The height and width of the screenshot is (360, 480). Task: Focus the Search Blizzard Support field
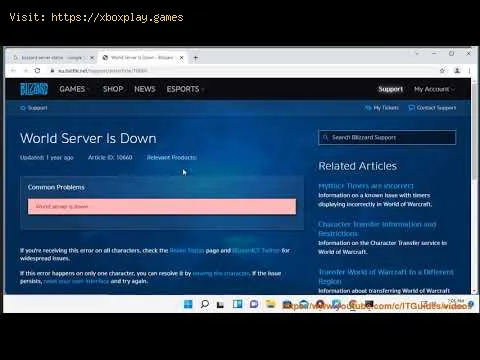click(x=387, y=137)
